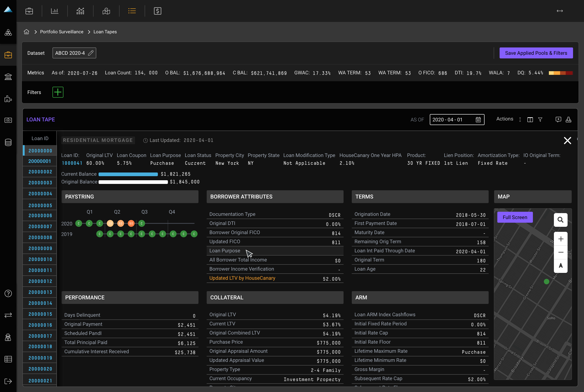This screenshot has width=584, height=392.
Task: Click the ARM section header
Action: click(420, 298)
